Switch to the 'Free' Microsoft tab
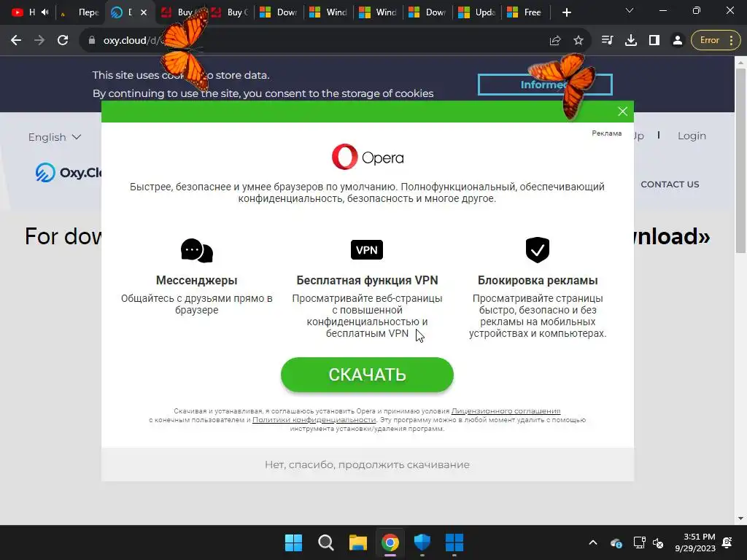 pos(527,12)
